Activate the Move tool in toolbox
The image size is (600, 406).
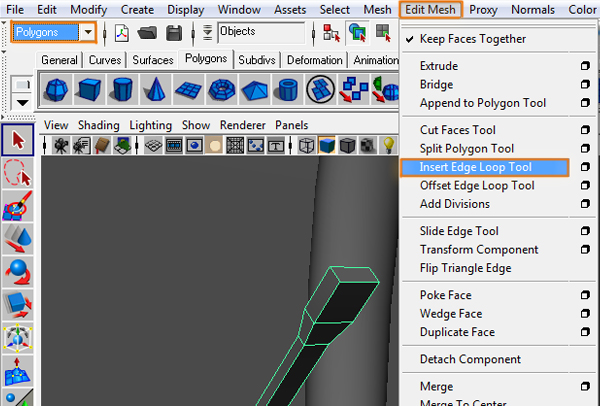[x=18, y=239]
